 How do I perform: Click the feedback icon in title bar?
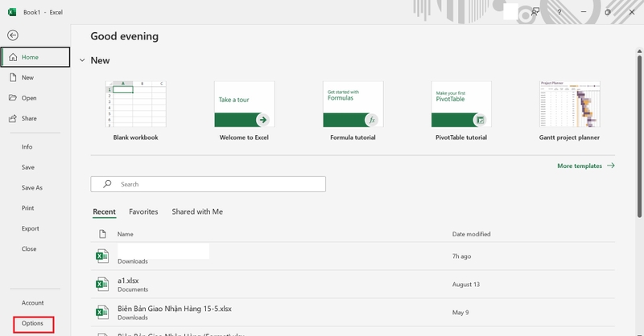535,12
